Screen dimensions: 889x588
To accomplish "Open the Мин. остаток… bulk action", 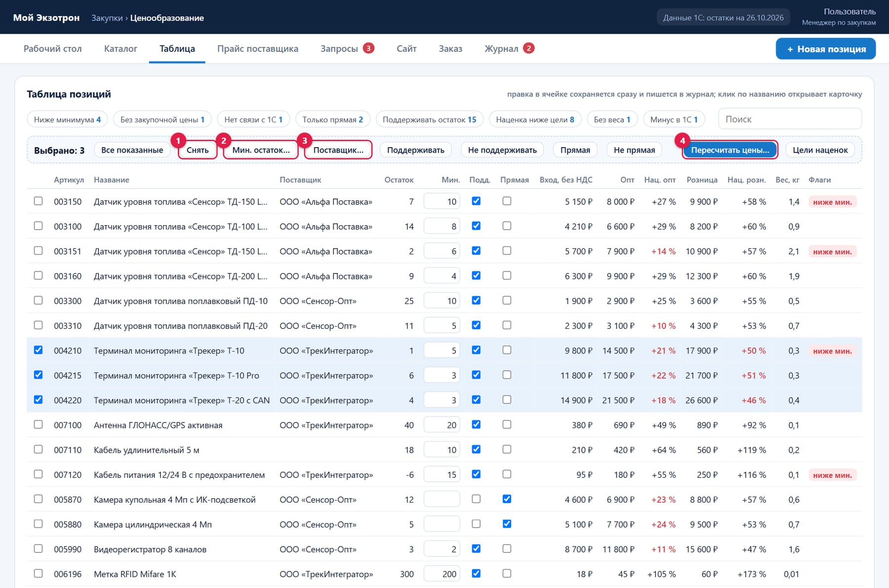I will pyautogui.click(x=261, y=150).
